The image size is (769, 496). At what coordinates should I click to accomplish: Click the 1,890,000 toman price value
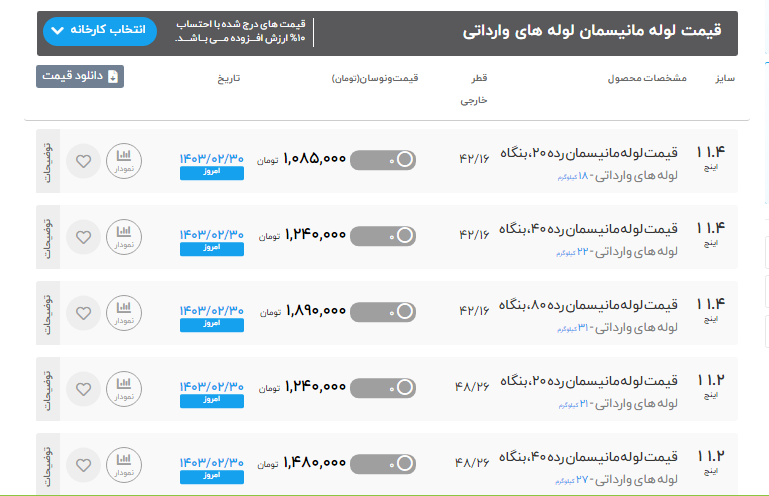tap(315, 312)
